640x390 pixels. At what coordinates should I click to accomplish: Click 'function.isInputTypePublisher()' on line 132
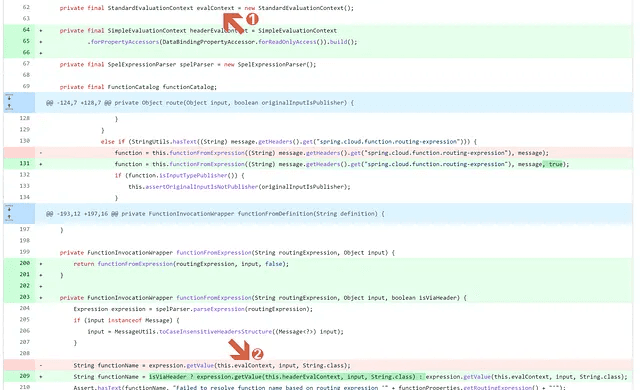pos(184,175)
